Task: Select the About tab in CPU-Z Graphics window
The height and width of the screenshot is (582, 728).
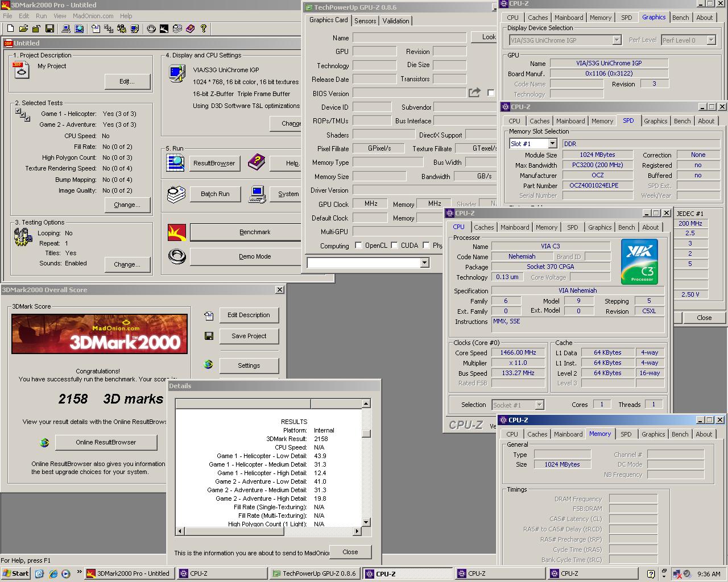Action: [705, 18]
